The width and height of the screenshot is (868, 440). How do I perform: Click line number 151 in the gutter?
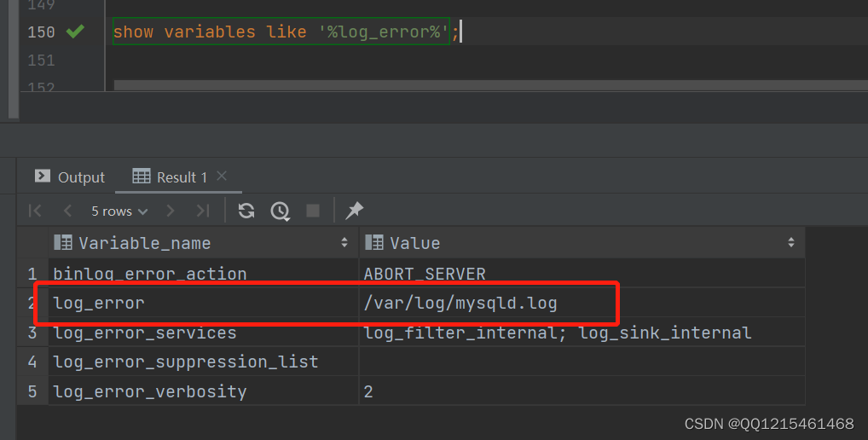pyautogui.click(x=41, y=60)
